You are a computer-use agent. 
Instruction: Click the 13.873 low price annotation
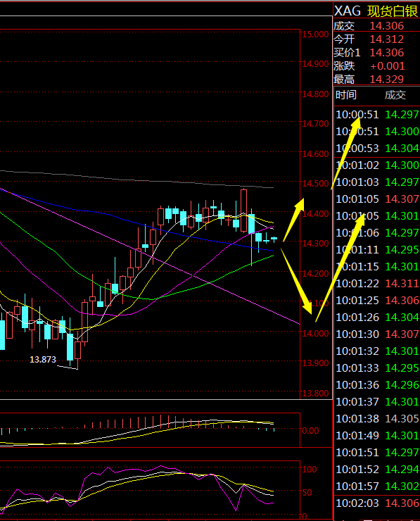(x=43, y=360)
